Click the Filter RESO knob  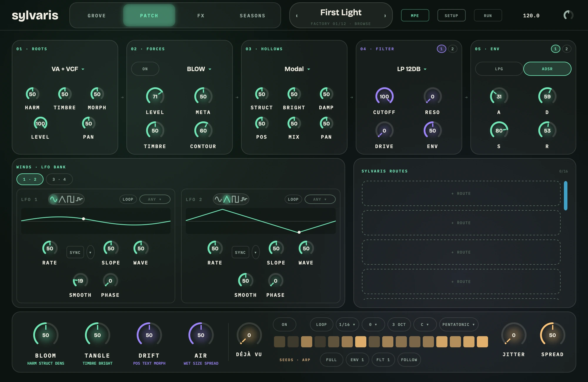[432, 96]
